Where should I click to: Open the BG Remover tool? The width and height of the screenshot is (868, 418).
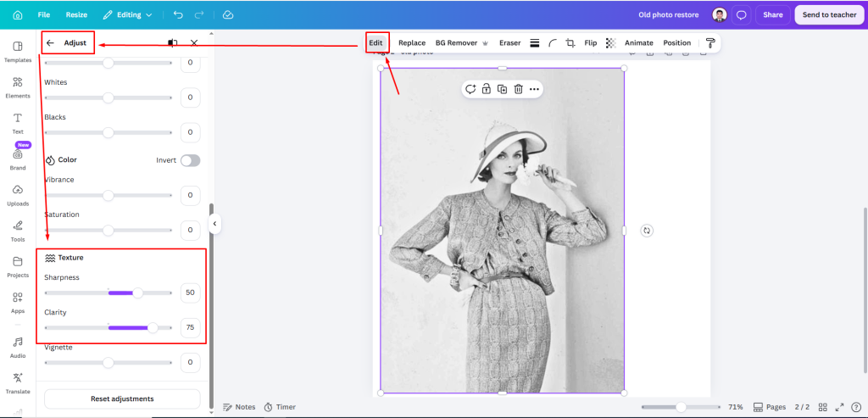tap(462, 42)
